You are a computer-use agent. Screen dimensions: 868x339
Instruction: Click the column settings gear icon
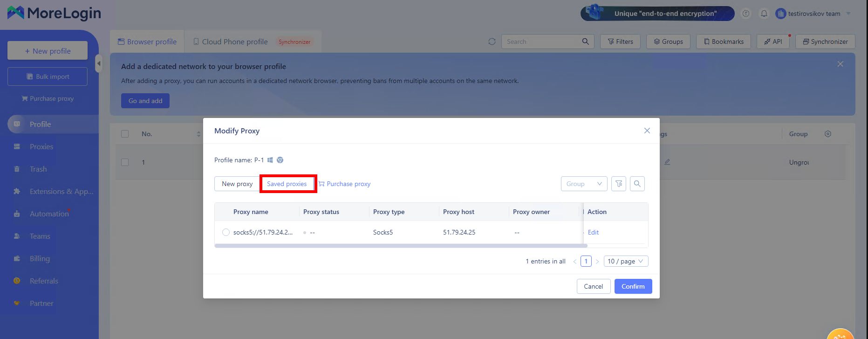coord(827,134)
